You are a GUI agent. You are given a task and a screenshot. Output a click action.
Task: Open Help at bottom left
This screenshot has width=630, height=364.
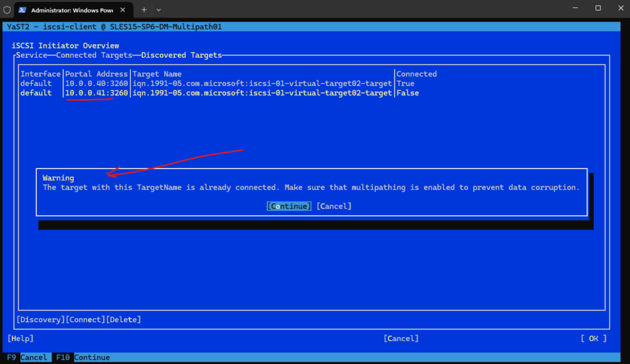pos(20,338)
